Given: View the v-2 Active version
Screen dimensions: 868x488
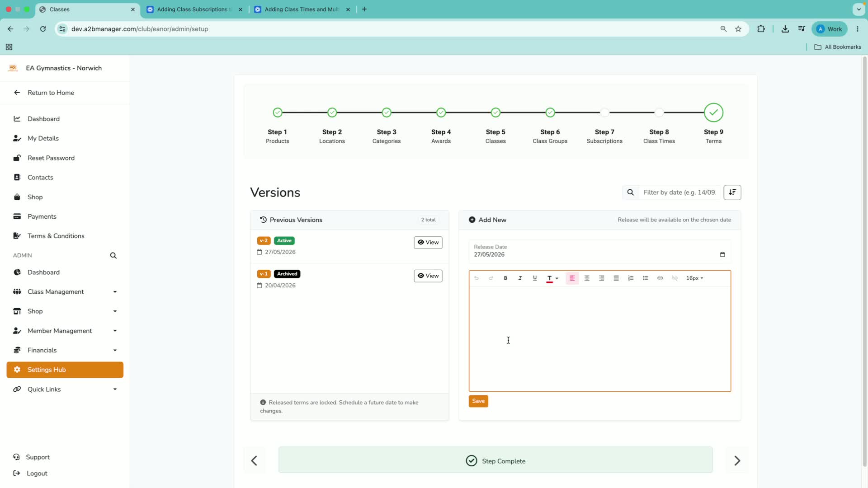Looking at the screenshot, I should tap(428, 242).
